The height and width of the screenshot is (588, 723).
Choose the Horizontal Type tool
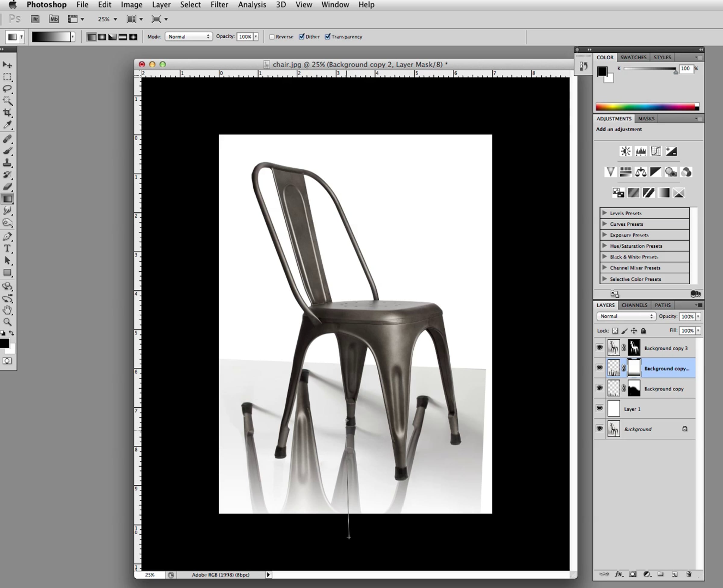click(x=8, y=248)
